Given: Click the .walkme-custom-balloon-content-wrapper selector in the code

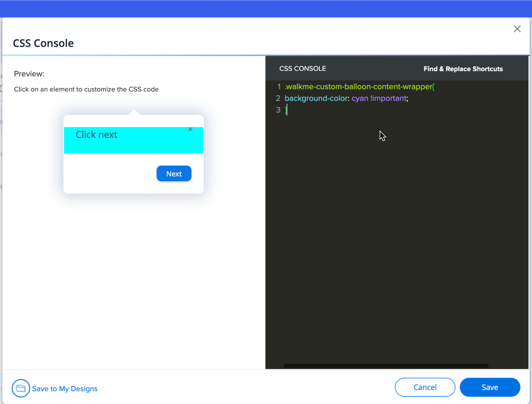Looking at the screenshot, I should pos(358,86).
